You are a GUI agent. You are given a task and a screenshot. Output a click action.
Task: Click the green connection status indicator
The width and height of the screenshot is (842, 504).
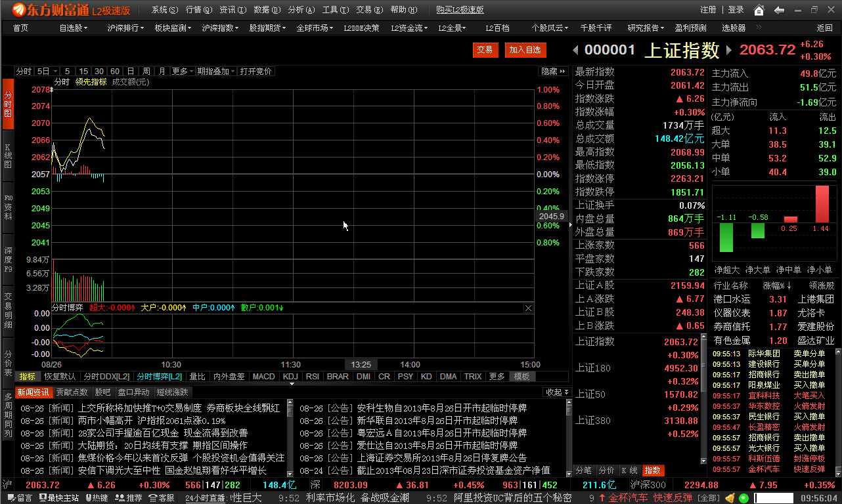tap(744, 497)
